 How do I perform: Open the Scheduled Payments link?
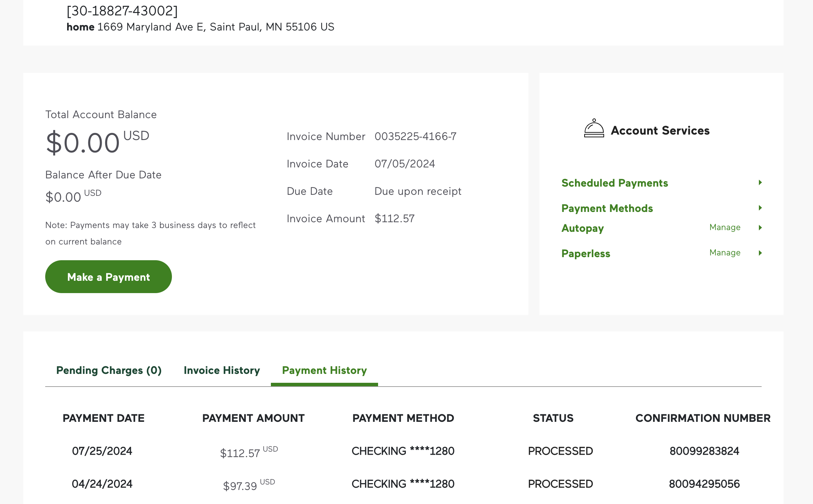click(614, 183)
